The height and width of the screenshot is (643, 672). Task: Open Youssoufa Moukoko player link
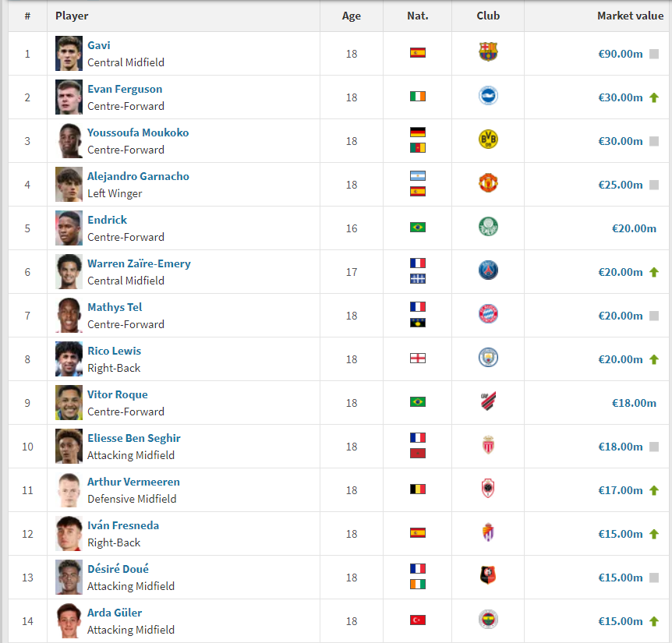coord(138,132)
